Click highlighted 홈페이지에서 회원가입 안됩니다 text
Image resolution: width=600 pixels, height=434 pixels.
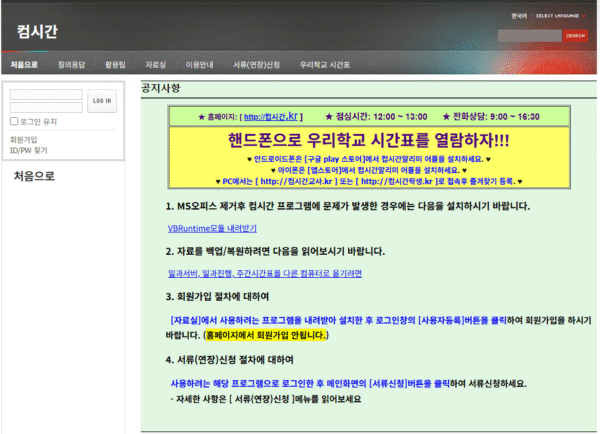(266, 335)
